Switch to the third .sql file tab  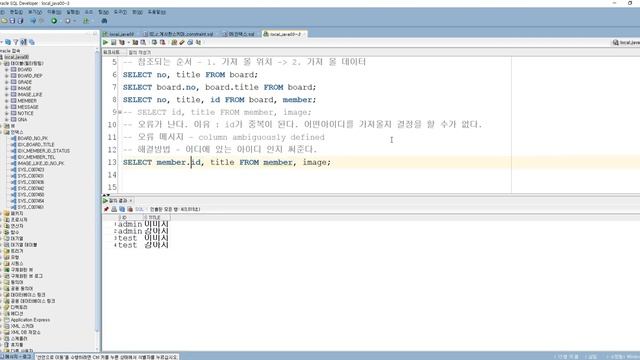(x=239, y=34)
